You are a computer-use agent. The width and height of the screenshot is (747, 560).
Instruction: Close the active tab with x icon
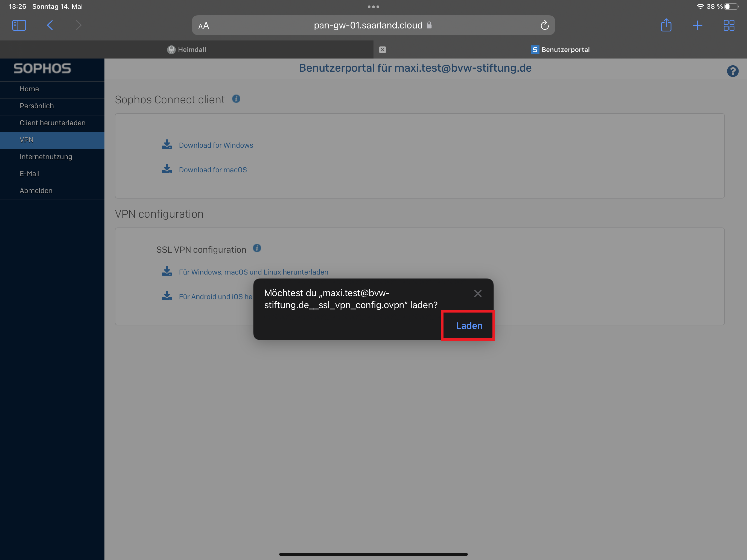tap(382, 50)
